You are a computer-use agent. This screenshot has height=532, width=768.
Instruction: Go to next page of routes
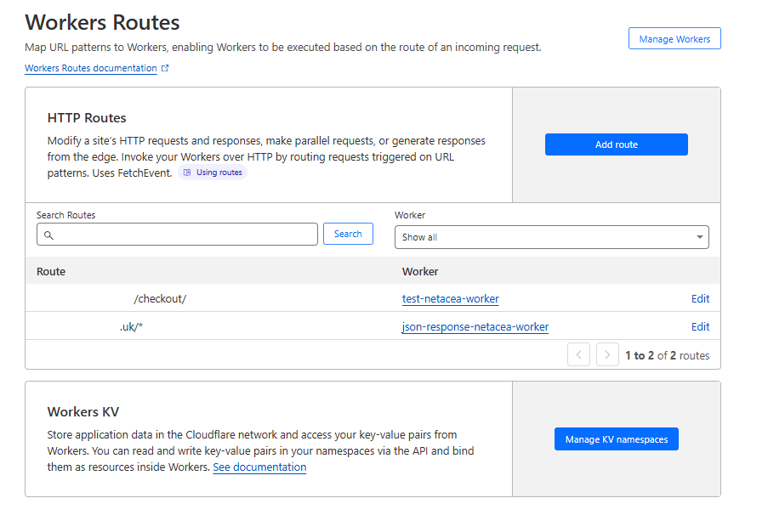(x=607, y=355)
